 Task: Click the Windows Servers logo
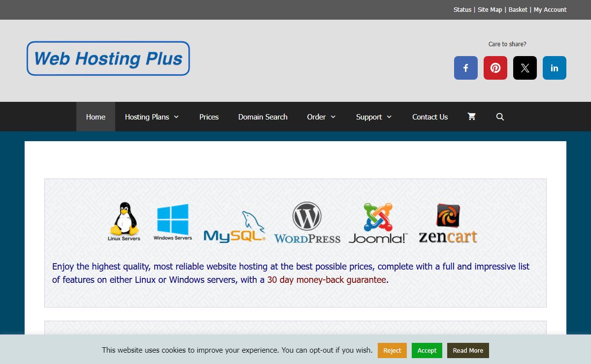coord(173,222)
